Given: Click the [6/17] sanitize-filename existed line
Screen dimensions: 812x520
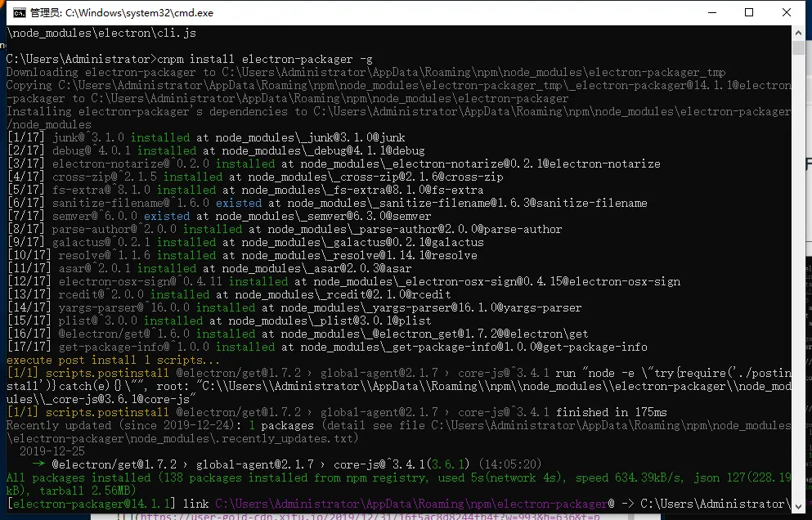Looking at the screenshot, I should coord(327,203).
